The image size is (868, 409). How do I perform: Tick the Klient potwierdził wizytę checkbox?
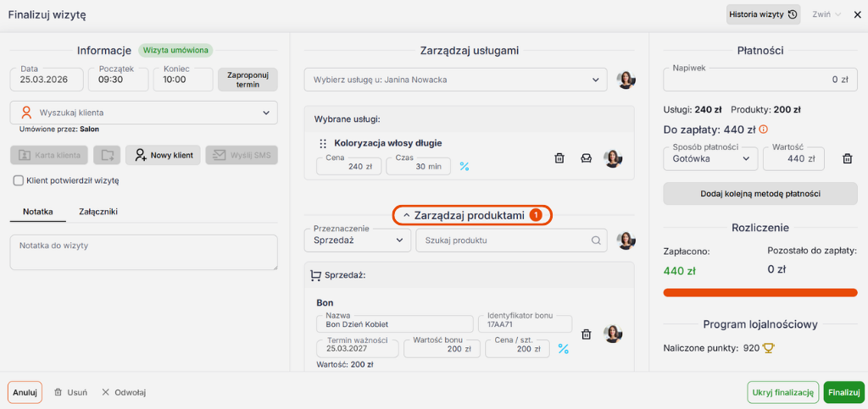coord(18,180)
